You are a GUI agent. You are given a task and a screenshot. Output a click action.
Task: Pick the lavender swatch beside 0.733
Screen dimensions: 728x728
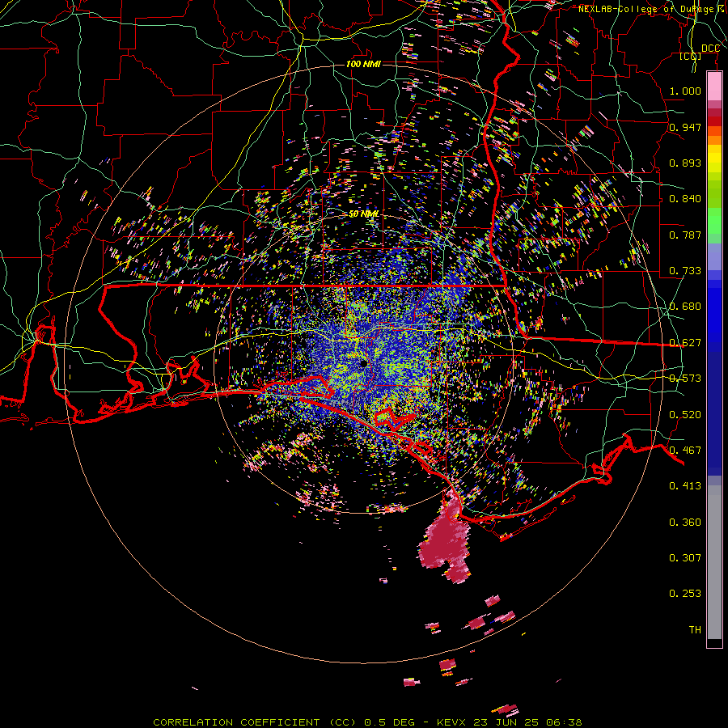(x=714, y=256)
